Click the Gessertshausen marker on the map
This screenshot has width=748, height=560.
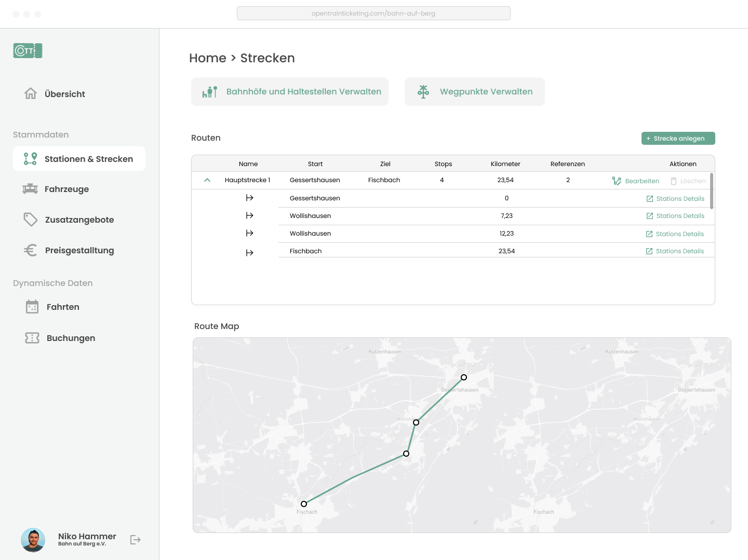click(464, 377)
